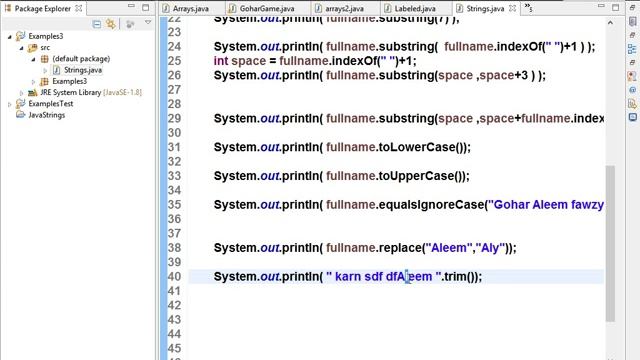Click the Strings.java file icon in tree

point(57,70)
